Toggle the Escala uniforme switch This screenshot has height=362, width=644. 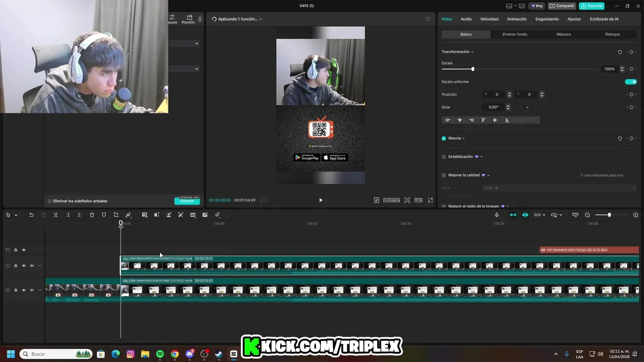[x=631, y=81]
